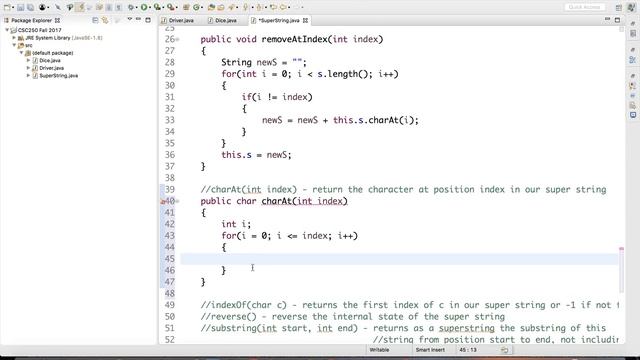Open the Run button dropdown arrow
The image size is (640, 360).
(150, 7)
